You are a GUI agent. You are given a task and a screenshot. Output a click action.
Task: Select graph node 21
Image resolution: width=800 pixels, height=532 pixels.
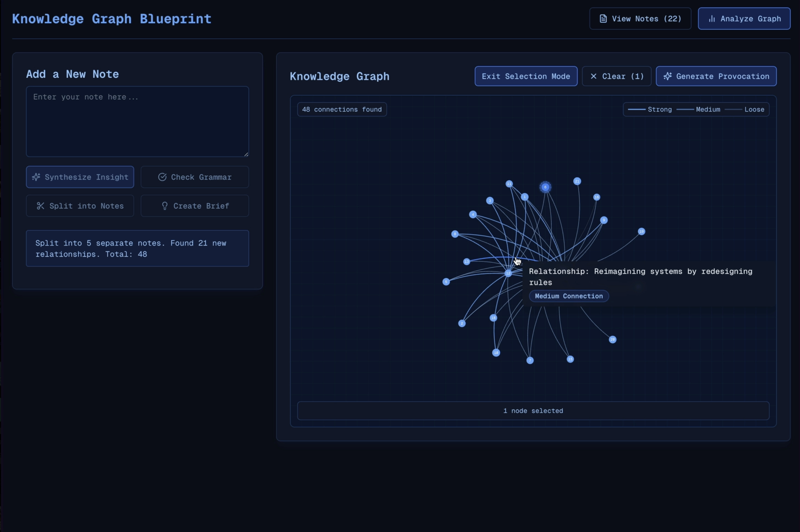[577, 181]
